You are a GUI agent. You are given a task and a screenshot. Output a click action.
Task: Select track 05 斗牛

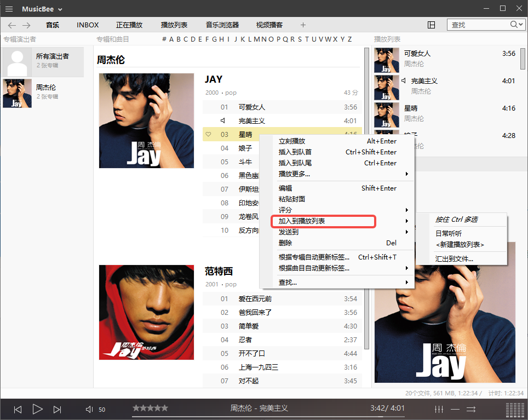[x=231, y=162]
